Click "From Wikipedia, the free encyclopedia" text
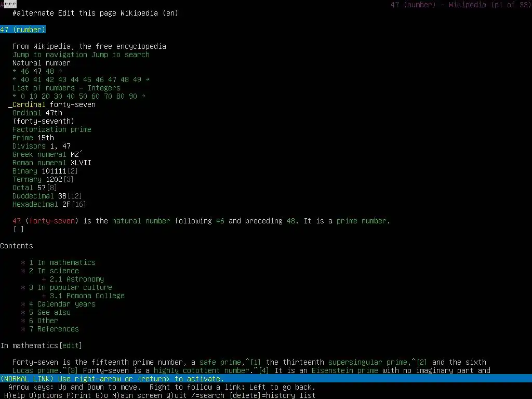The height and width of the screenshot is (399, 532). click(x=89, y=46)
